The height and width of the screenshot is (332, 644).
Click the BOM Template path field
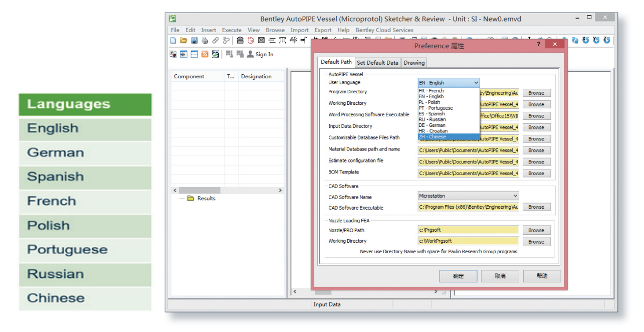tap(469, 173)
